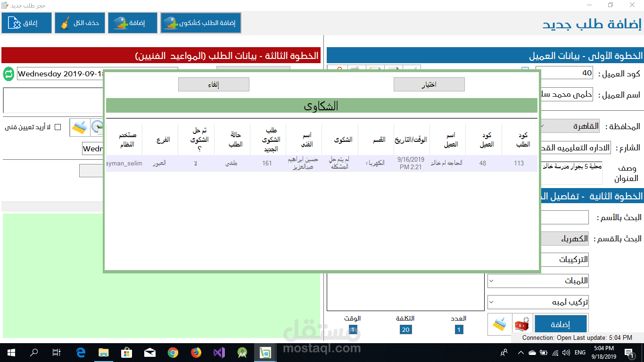
Task: Click the الوقت/التاريخ column header
Action: click(x=412, y=140)
